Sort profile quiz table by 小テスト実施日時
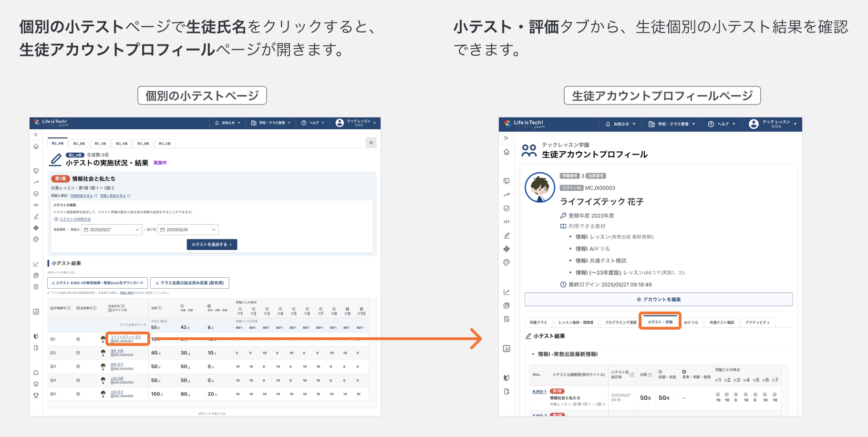This screenshot has width=868, height=437. click(632, 375)
